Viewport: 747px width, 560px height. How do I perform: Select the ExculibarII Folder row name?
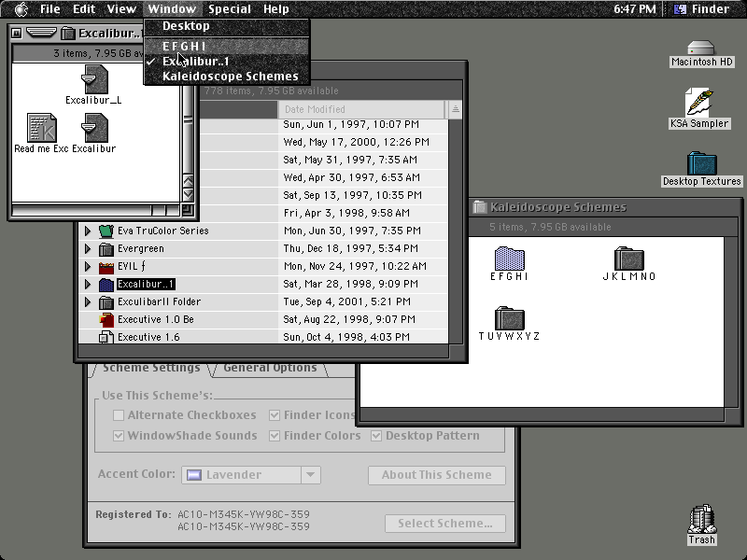(159, 301)
